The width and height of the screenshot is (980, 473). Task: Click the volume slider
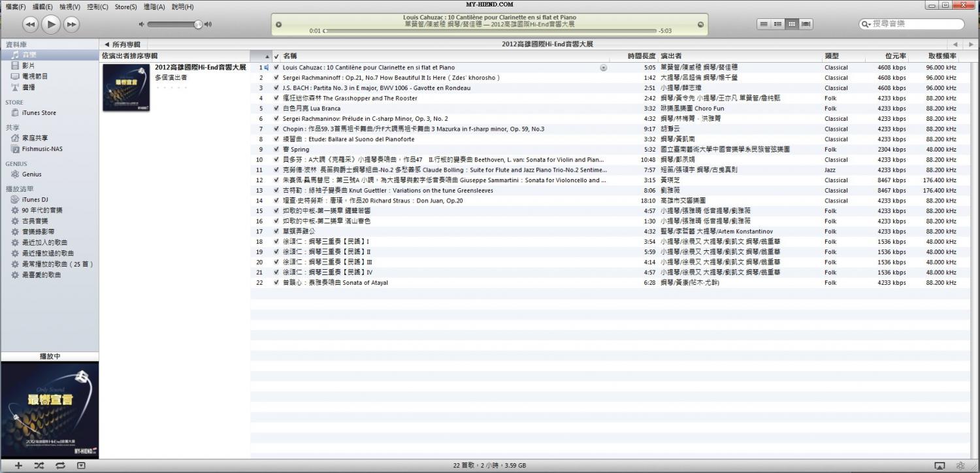point(174,25)
